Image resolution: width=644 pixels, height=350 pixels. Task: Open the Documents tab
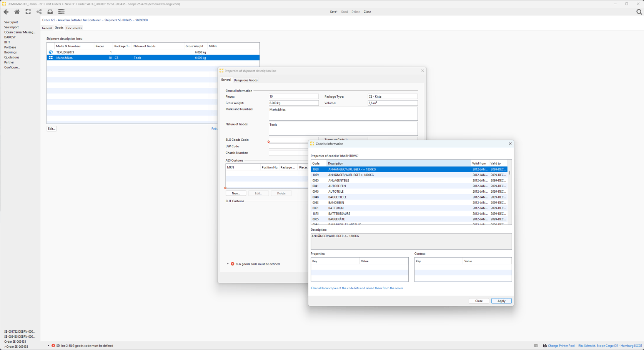[x=74, y=28]
